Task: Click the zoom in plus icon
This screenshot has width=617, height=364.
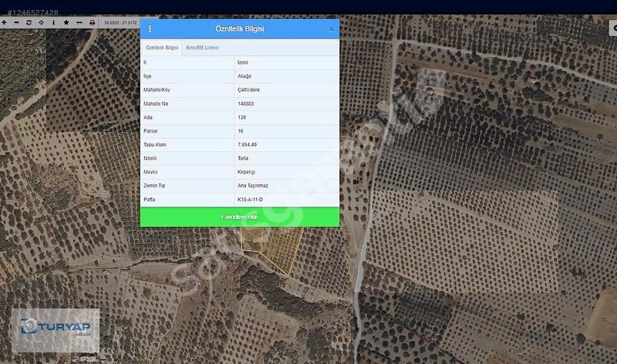Action: click(x=4, y=22)
